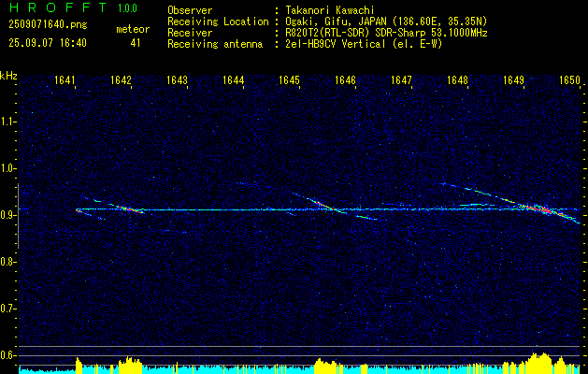Image resolution: width=588 pixels, height=374 pixels.
Task: Click the 1650 time axis label
Action: [570, 79]
